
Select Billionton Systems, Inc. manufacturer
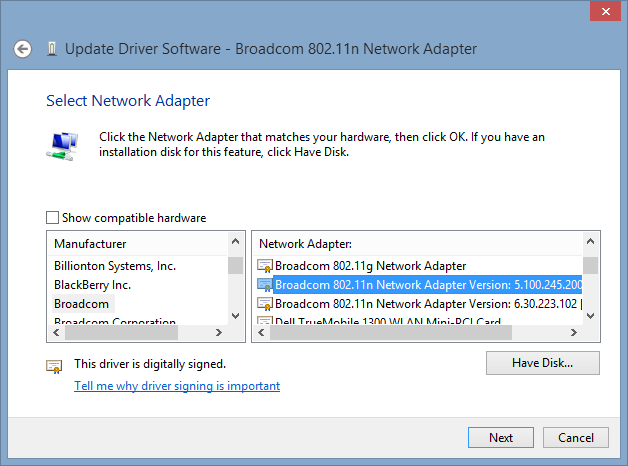[115, 266]
